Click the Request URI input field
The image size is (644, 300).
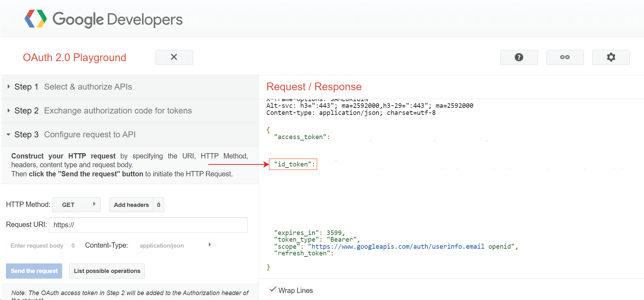pyautogui.click(x=148, y=225)
